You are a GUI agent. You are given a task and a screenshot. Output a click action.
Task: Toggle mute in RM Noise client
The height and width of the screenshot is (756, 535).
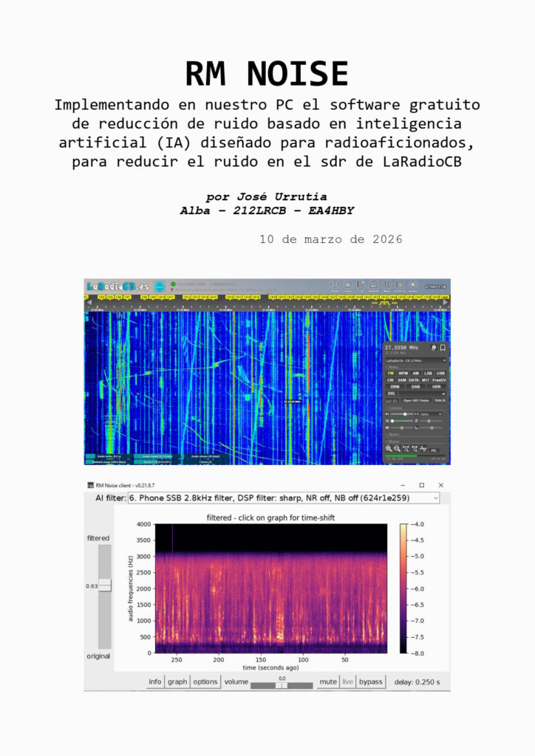pos(327,681)
